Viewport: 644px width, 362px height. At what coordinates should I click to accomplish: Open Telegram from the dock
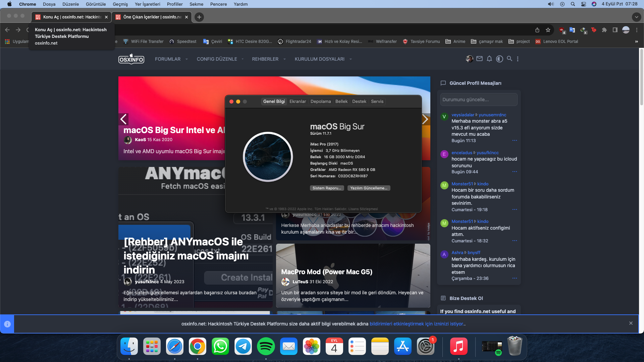(x=243, y=346)
